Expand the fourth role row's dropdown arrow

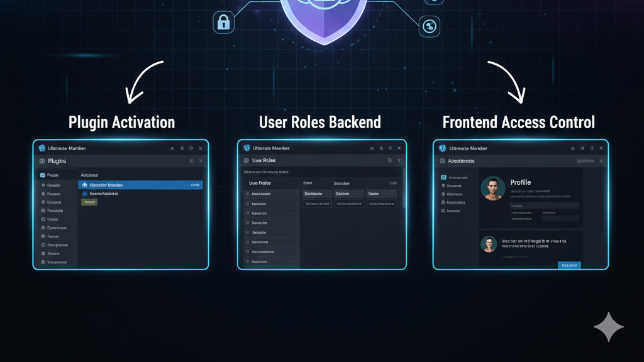[x=296, y=222]
